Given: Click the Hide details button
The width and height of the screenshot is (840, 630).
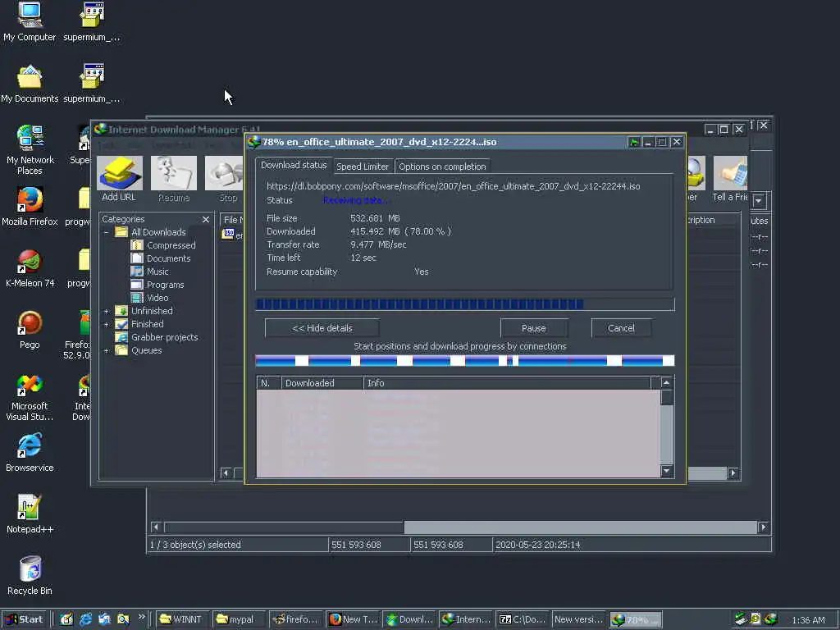Looking at the screenshot, I should pos(322,328).
